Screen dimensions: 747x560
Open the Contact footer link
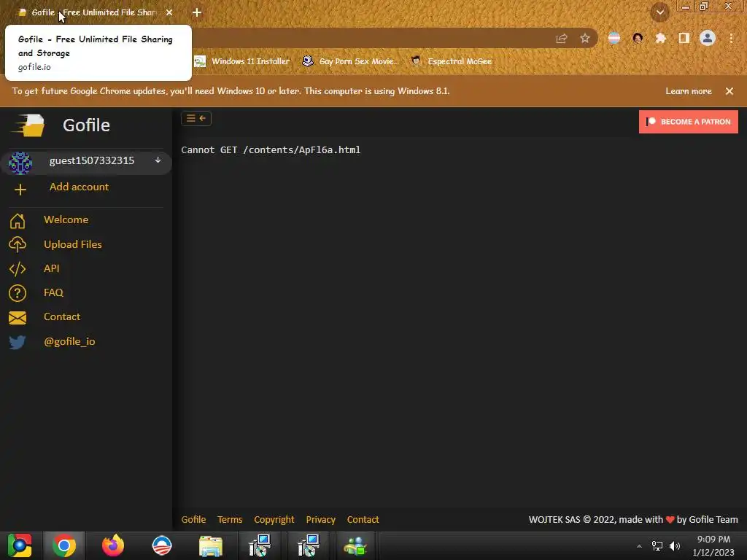(x=363, y=519)
